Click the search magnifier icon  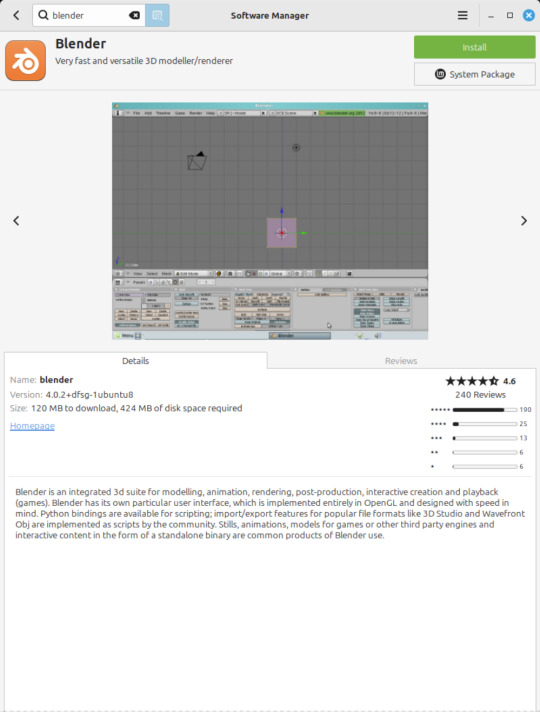pyautogui.click(x=43, y=15)
